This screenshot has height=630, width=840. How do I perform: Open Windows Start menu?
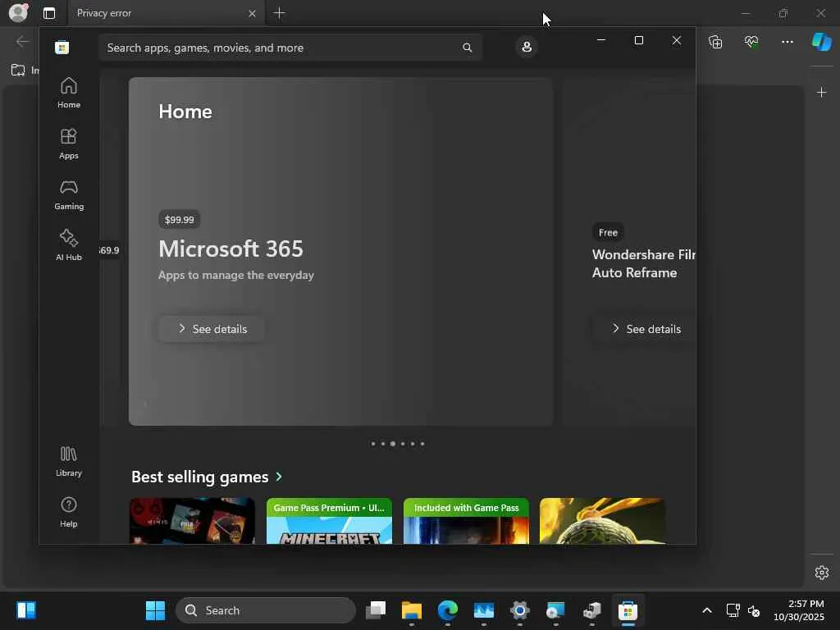155,610
